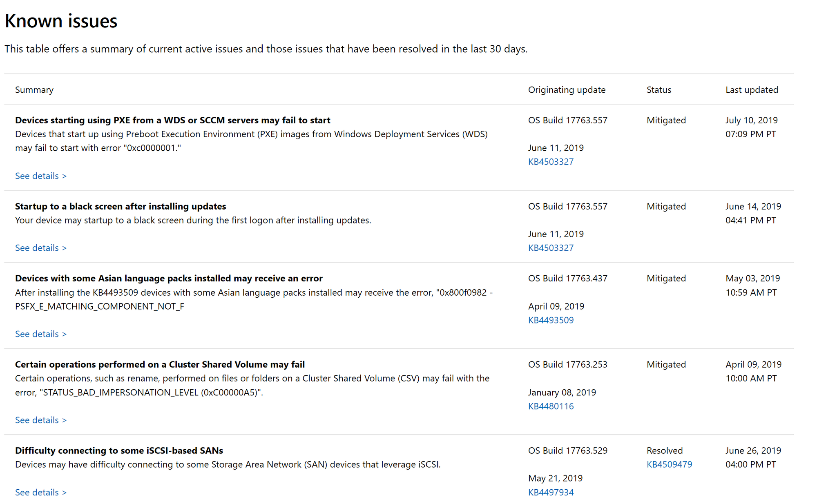Open the KB4497934 update link
The width and height of the screenshot is (817, 504).
(551, 492)
